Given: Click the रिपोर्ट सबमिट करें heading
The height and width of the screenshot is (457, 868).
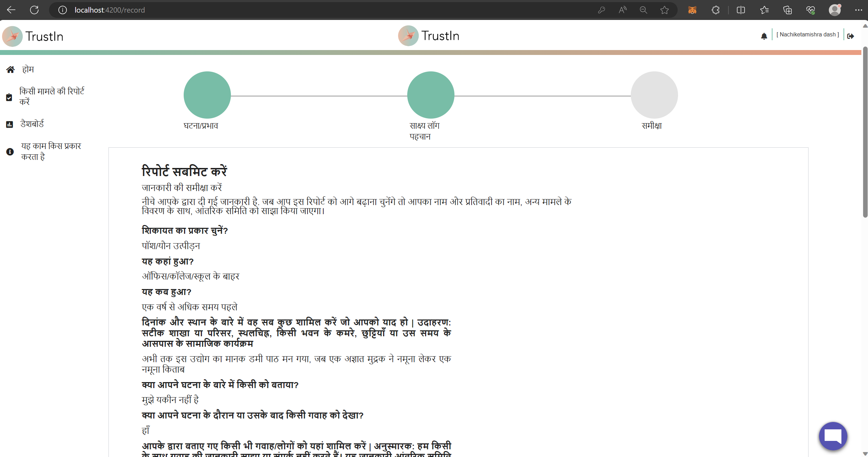Looking at the screenshot, I should (184, 171).
